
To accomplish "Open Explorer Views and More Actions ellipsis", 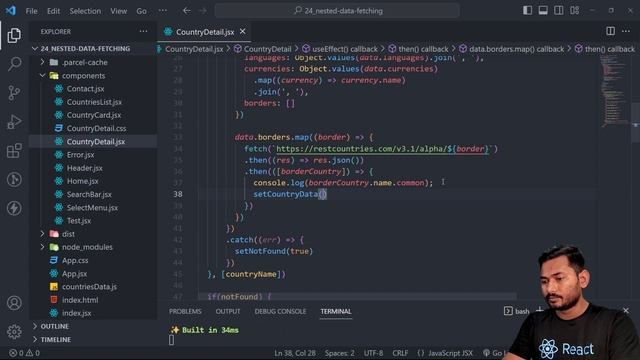I will click(x=143, y=31).
